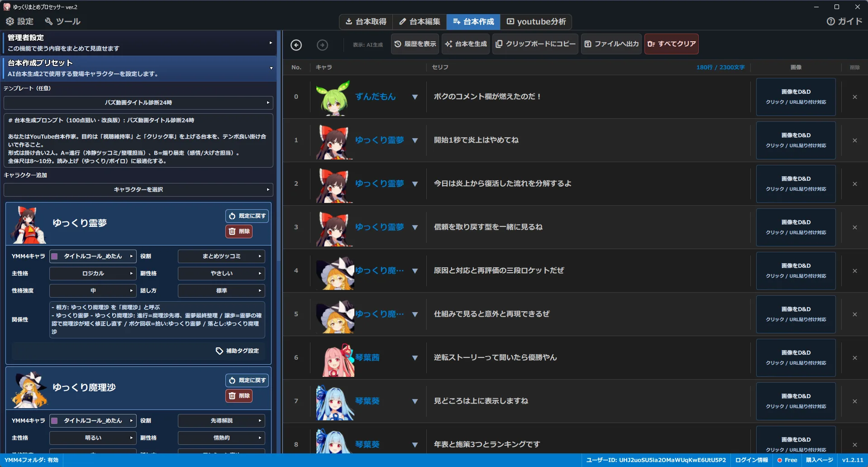Viewport: 868px width, 467px height.
Task: Open the youtube分析 tab
Action: click(536, 22)
